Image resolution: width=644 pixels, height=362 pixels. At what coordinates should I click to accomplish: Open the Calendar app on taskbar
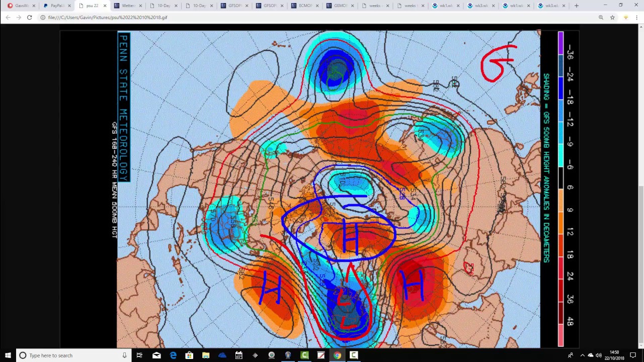tap(238, 355)
